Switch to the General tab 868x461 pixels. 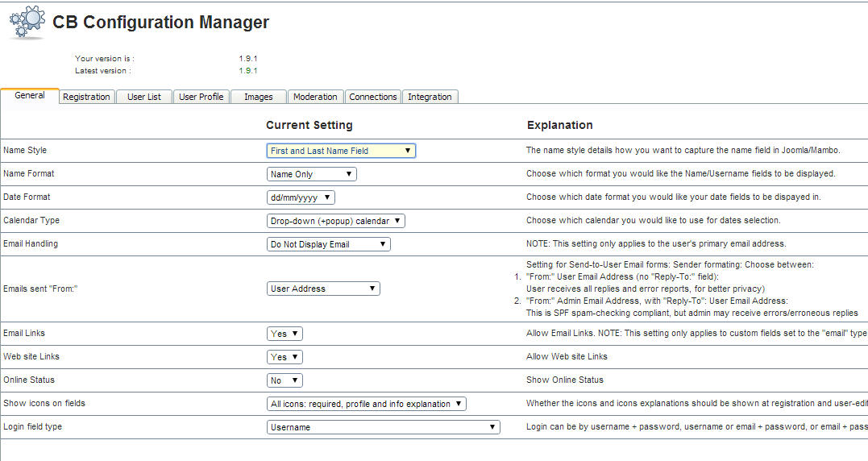point(30,96)
